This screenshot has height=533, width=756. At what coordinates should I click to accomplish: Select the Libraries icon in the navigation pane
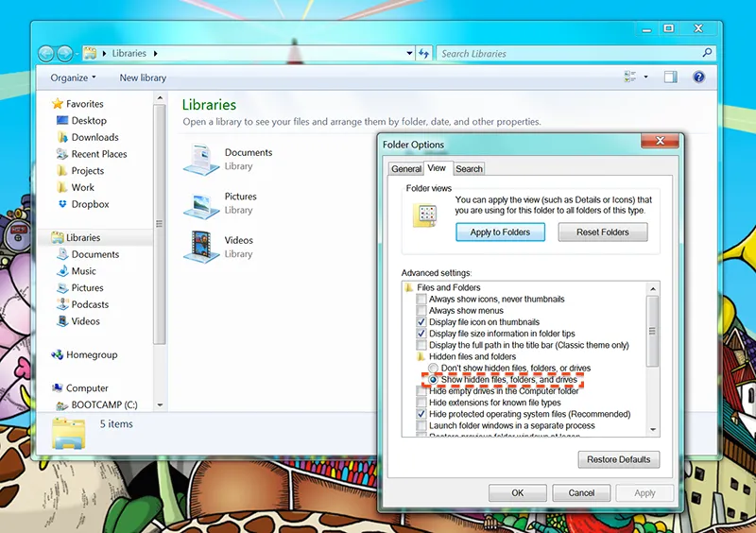pos(58,237)
